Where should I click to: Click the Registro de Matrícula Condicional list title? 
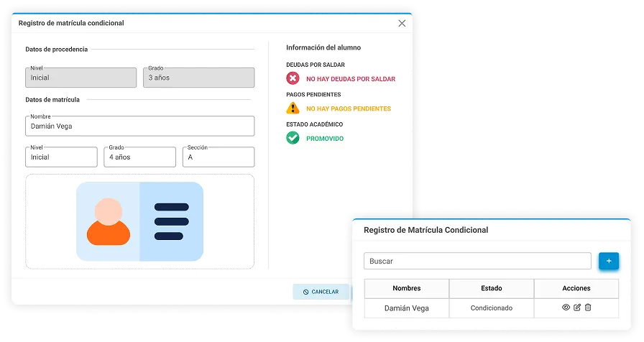click(x=426, y=230)
